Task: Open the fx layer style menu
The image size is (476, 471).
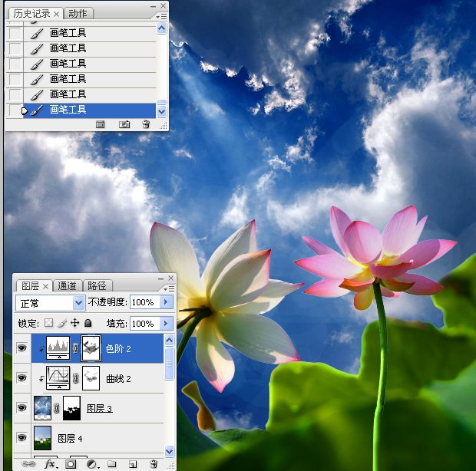Action: [50, 464]
